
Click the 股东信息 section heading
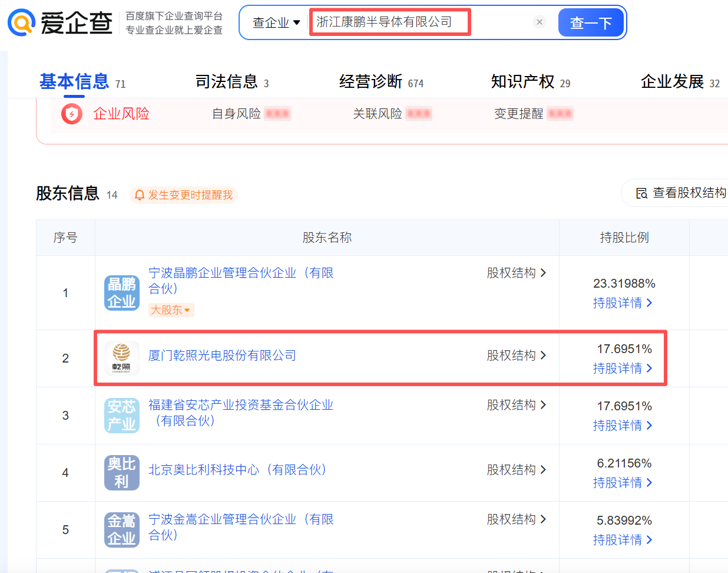click(x=68, y=193)
